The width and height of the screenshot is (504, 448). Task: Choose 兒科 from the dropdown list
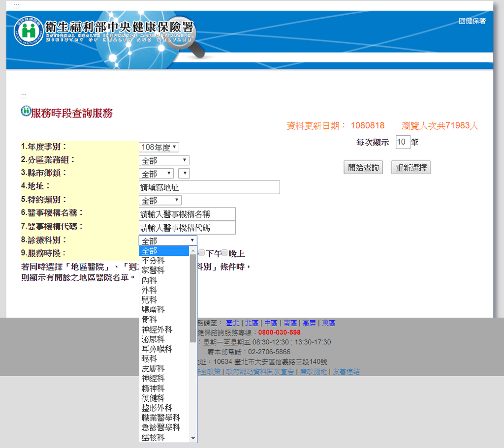164,300
